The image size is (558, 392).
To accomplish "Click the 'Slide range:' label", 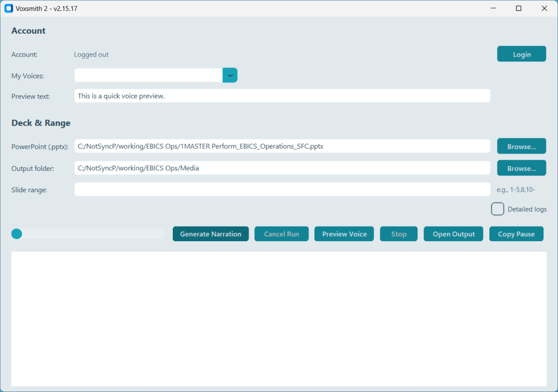I will point(29,190).
